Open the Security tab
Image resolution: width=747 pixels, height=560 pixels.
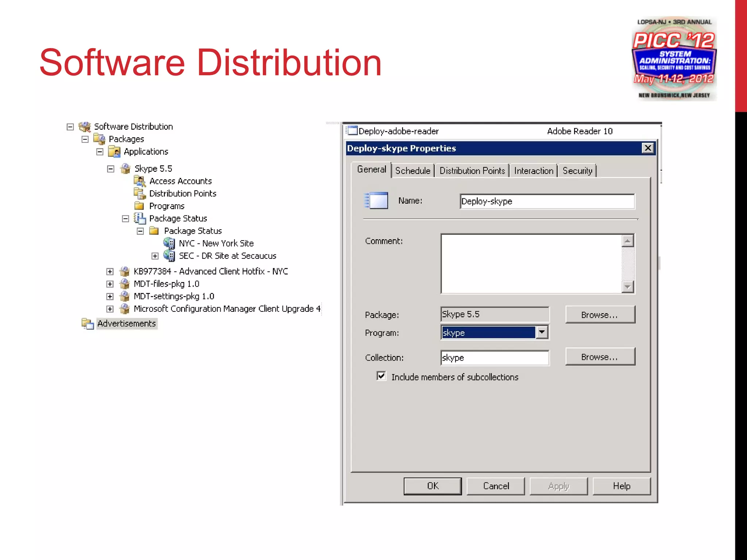coord(577,171)
